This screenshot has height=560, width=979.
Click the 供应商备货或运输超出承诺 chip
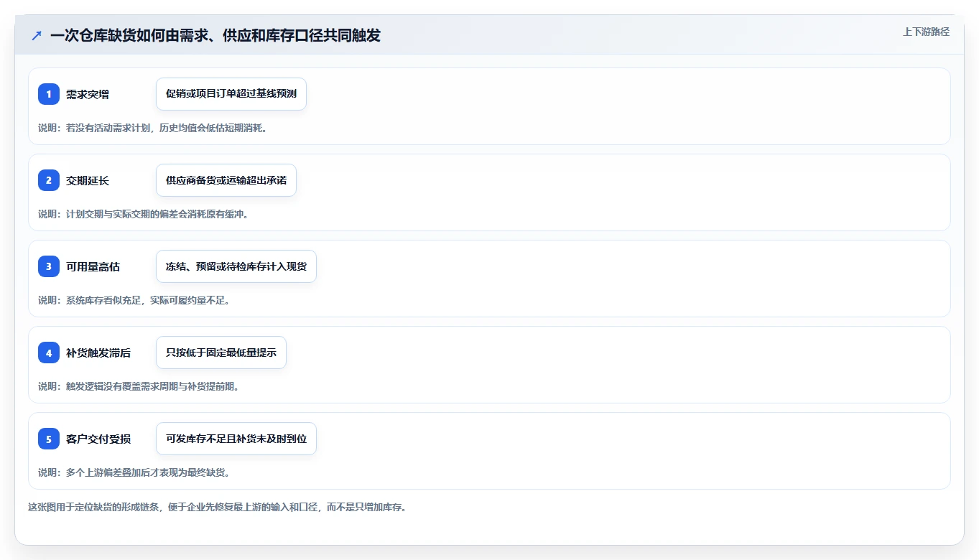pyautogui.click(x=226, y=180)
